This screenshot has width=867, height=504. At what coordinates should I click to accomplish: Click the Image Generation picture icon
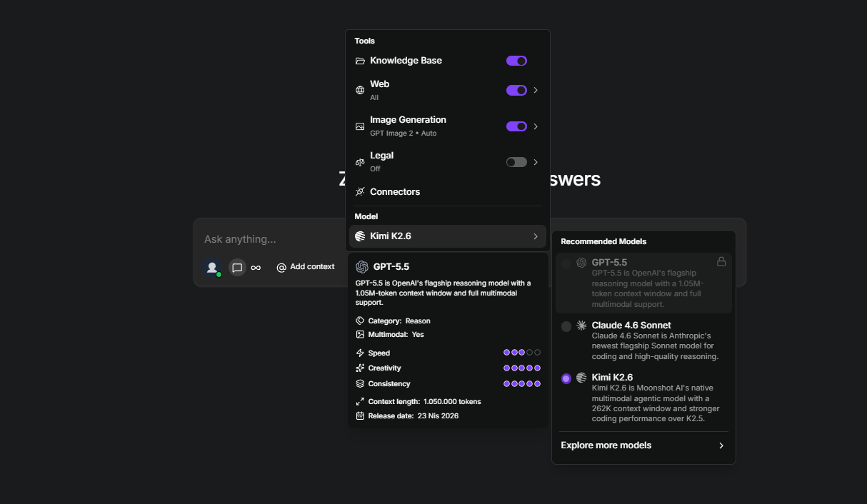360,126
